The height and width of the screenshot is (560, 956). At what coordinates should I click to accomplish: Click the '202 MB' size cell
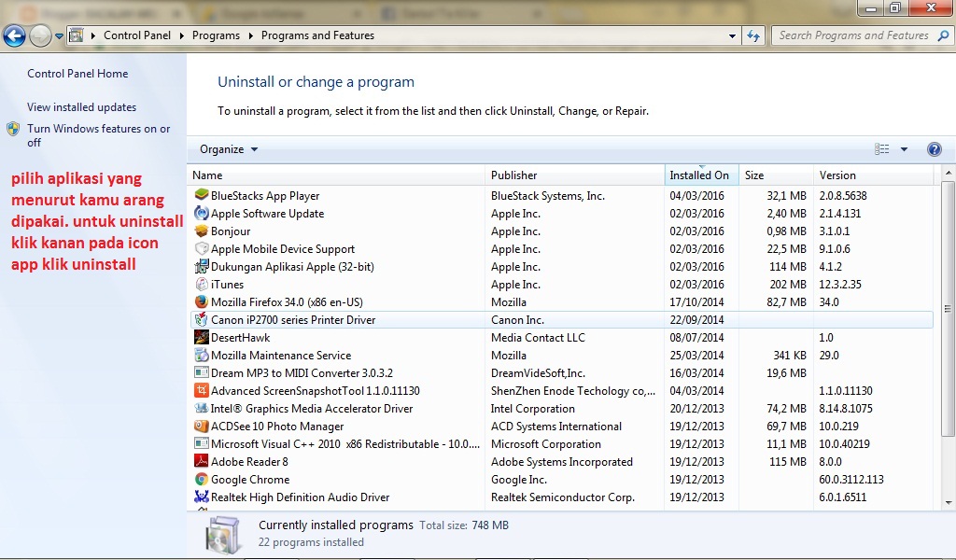coord(788,284)
